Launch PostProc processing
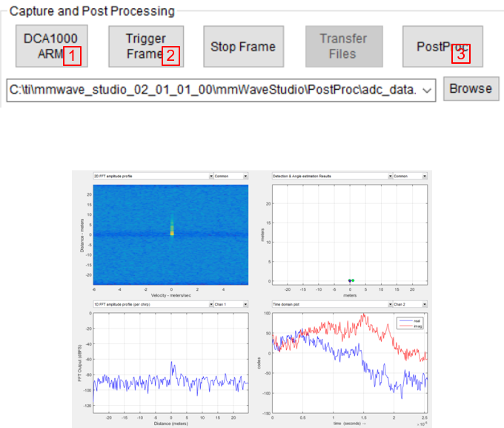Viewport: 504px width, 428px height. 442,47
